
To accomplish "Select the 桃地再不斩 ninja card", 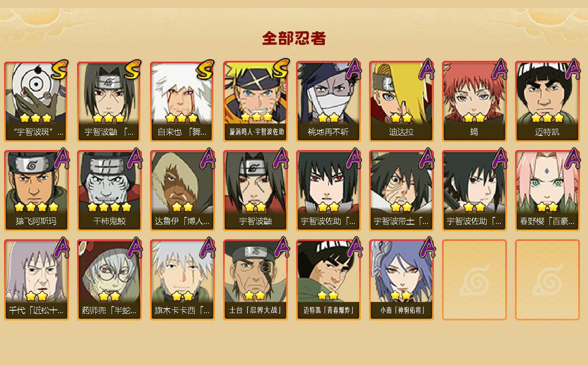I will point(328,101).
